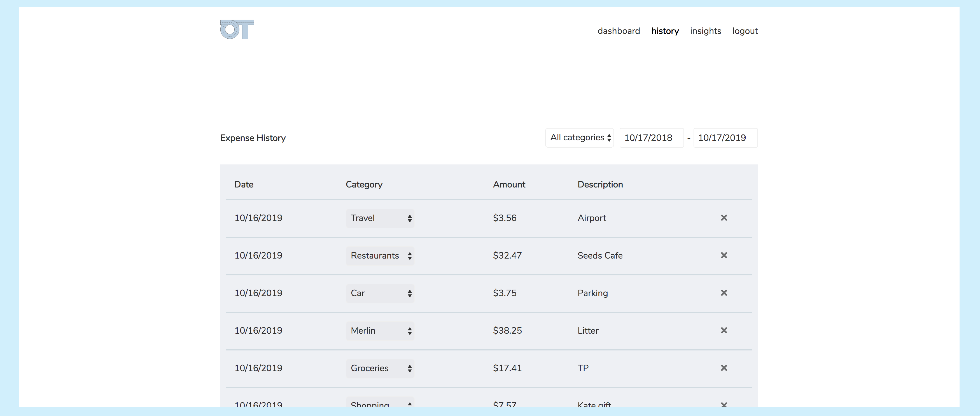Open the All categories filter dropdown
This screenshot has width=980, height=416.
click(x=579, y=138)
